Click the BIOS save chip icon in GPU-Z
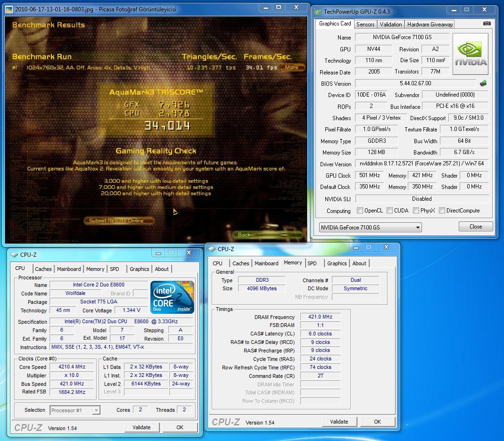 (x=483, y=83)
